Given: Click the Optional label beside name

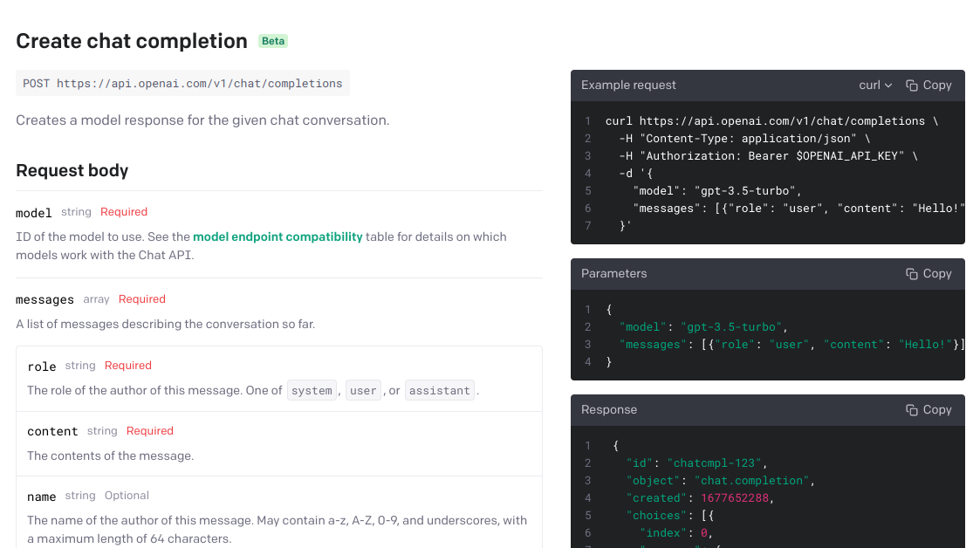Looking at the screenshot, I should coord(127,496).
